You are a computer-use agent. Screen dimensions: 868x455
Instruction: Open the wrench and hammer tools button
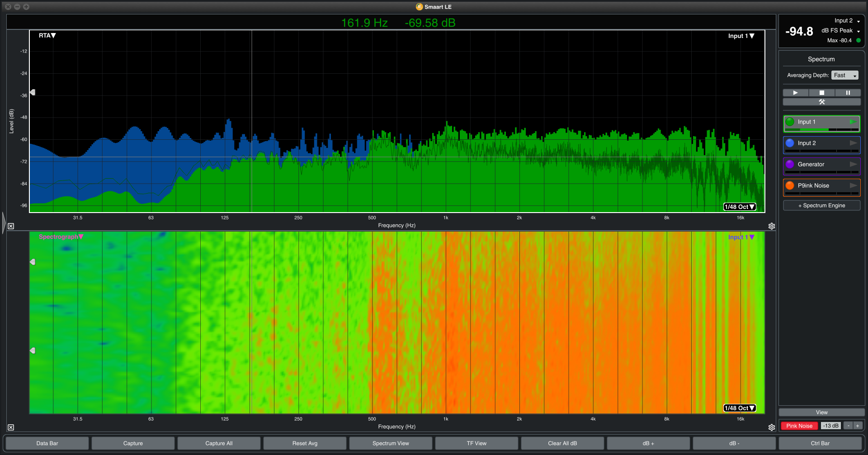coord(821,102)
